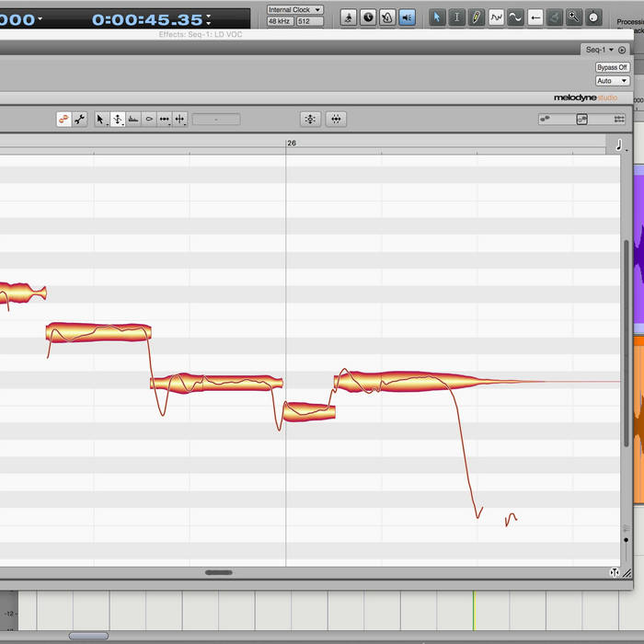Click the view slider middle handle
644x644 pixels.
point(582,119)
